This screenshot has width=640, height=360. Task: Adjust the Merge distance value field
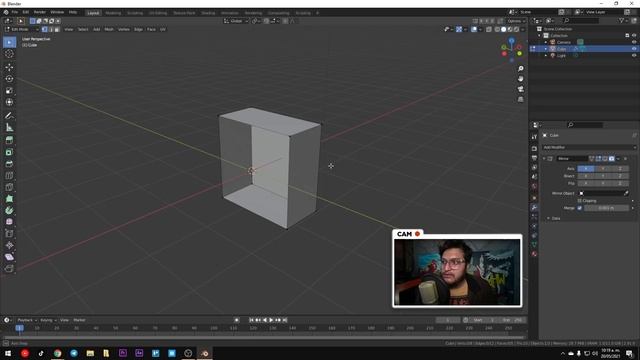607,208
